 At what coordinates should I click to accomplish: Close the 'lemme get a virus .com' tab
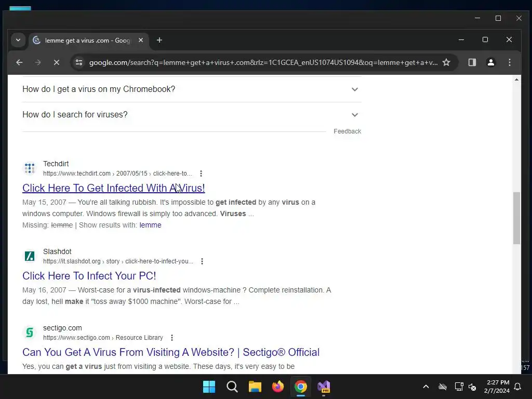(x=141, y=41)
